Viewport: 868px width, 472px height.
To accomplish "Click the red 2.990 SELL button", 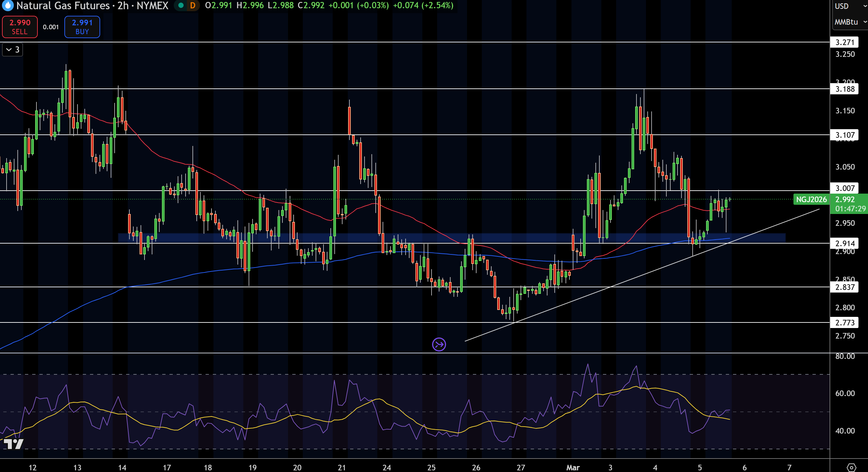I will tap(20, 27).
